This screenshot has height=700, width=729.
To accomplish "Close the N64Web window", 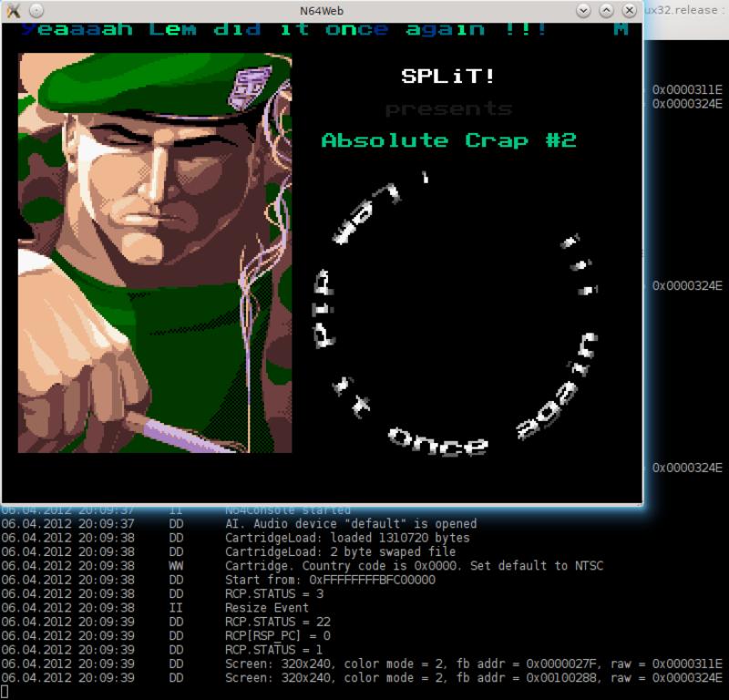I will (x=629, y=10).
